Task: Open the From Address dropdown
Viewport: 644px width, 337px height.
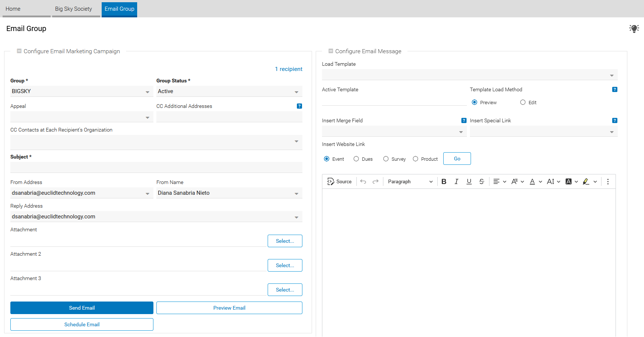Action: [82, 193]
